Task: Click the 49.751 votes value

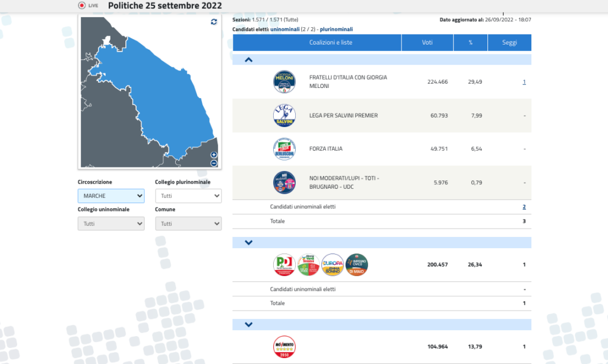Action: click(439, 149)
